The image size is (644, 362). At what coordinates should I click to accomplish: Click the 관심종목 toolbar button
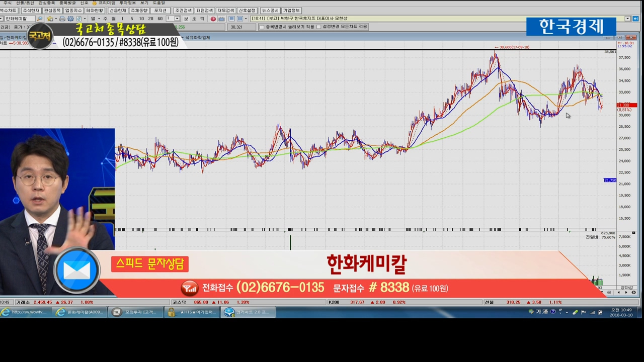click(52, 11)
